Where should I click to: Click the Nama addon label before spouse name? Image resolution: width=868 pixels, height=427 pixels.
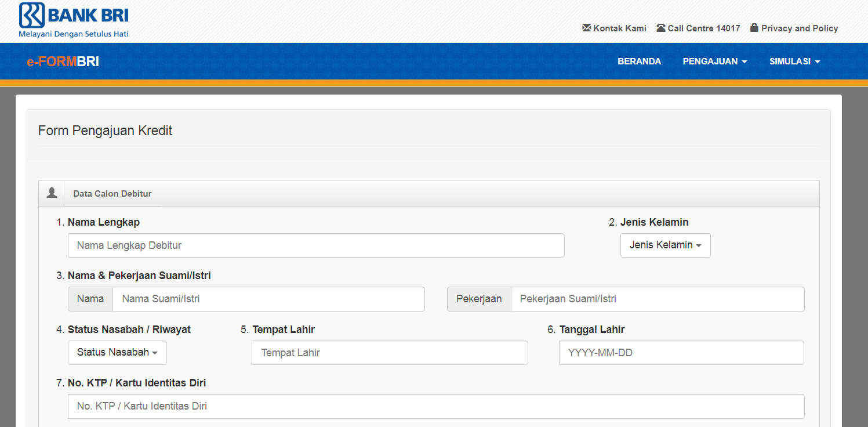point(90,299)
